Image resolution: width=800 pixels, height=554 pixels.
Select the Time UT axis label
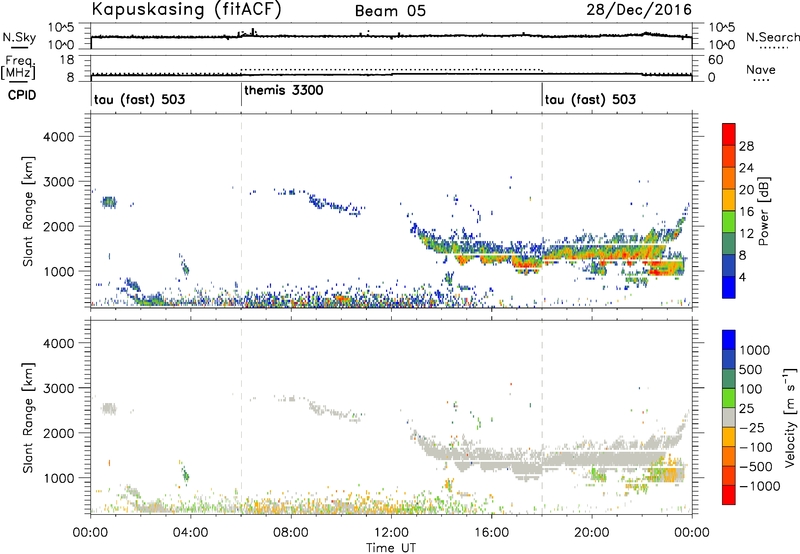[x=391, y=548]
